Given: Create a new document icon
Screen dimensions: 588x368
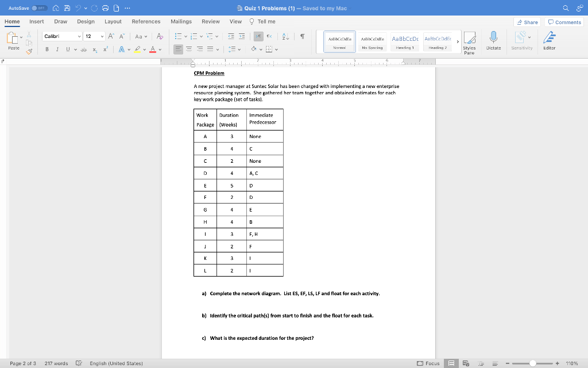Looking at the screenshot, I should click(116, 8).
